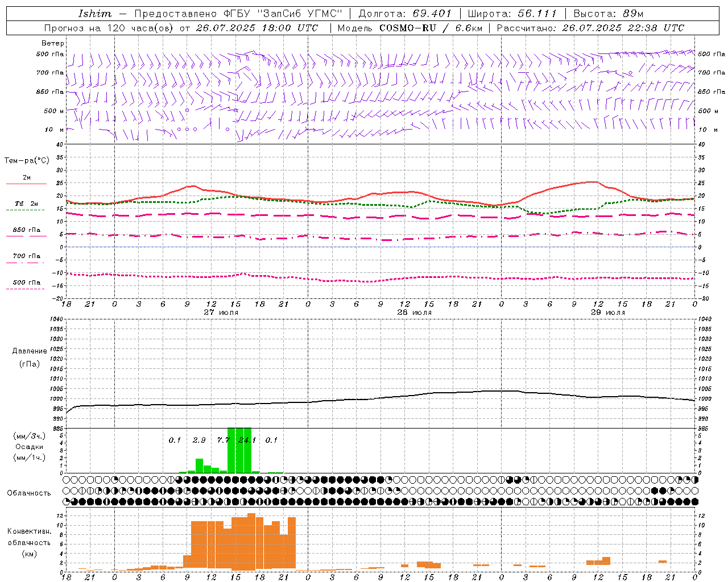Click the '2.9' precipitation amount value
Image resolution: width=728 pixels, height=582 pixels.
click(199, 440)
